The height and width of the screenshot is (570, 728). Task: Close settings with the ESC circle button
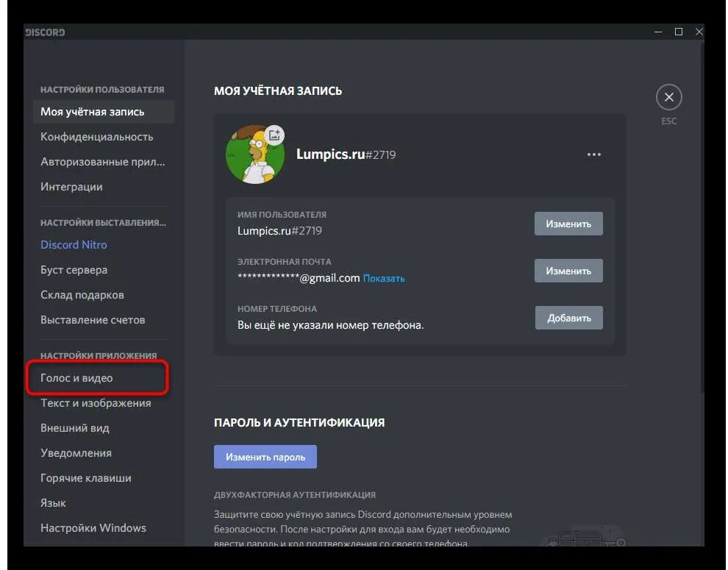(668, 97)
